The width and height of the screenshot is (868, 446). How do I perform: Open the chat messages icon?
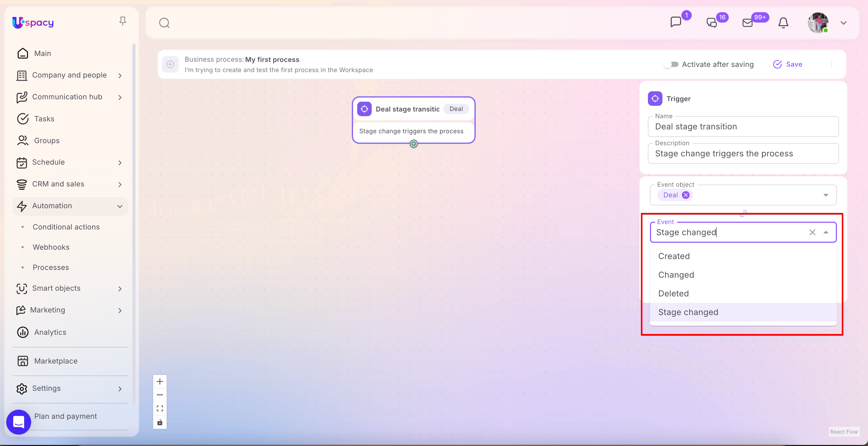tap(676, 22)
